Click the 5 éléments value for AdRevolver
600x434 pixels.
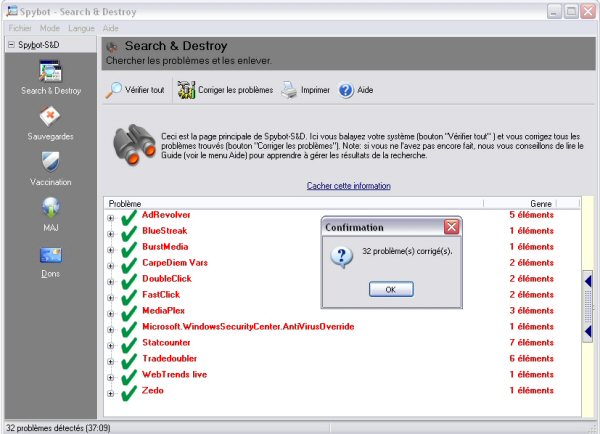pyautogui.click(x=532, y=215)
